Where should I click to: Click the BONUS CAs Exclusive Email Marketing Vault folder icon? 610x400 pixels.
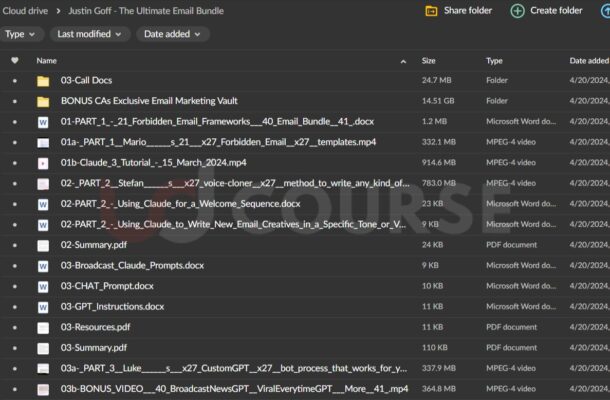click(43, 101)
